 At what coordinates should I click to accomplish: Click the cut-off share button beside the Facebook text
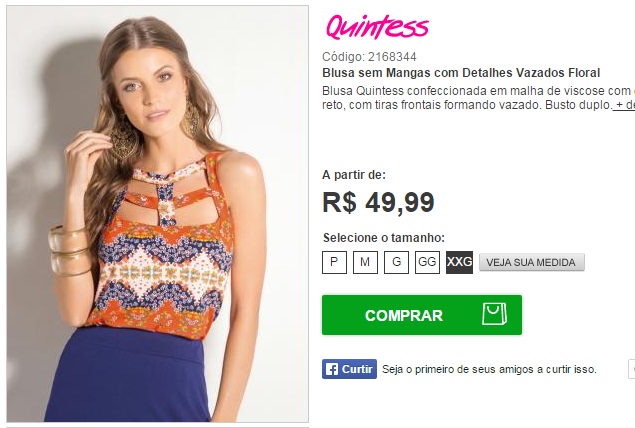(632, 369)
